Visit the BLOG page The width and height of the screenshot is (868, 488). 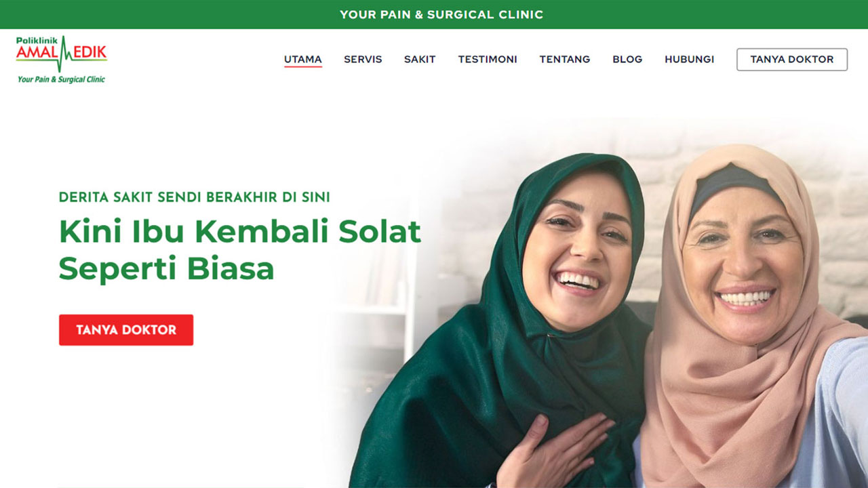(x=627, y=59)
